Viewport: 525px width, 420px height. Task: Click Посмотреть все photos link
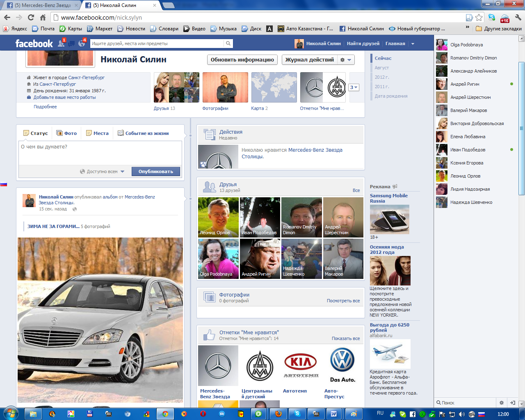coord(343,301)
